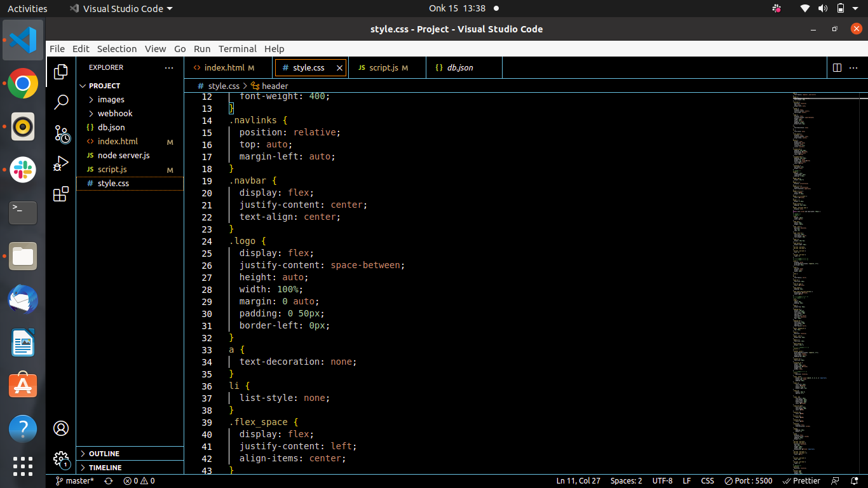Switch to the script.js tab
The image size is (868, 488).
click(x=388, y=67)
